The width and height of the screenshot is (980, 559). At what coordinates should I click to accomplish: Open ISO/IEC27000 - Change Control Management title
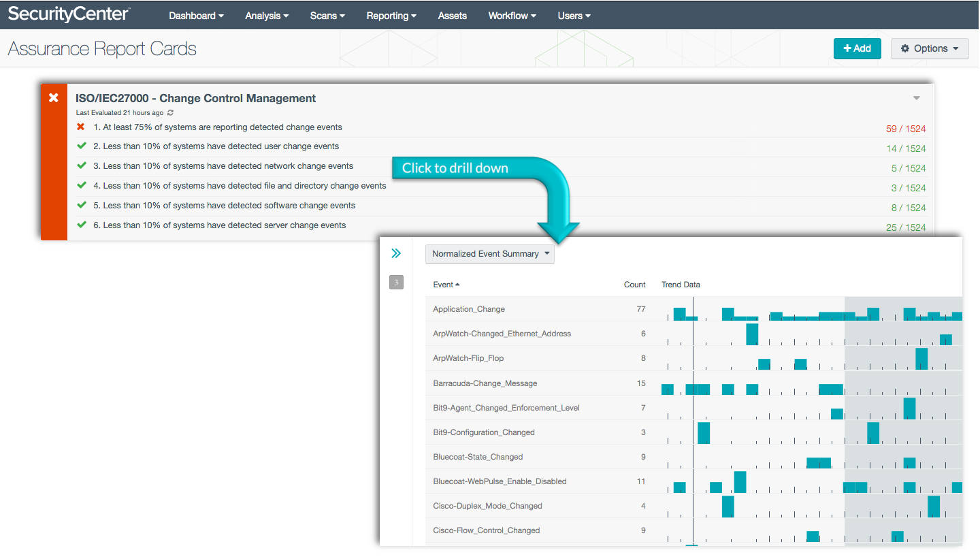point(196,98)
